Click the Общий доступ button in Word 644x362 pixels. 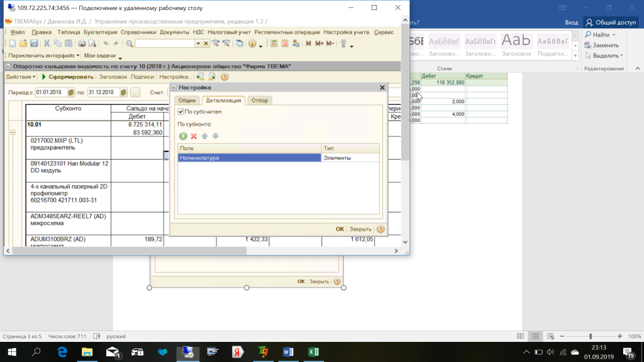point(611,22)
